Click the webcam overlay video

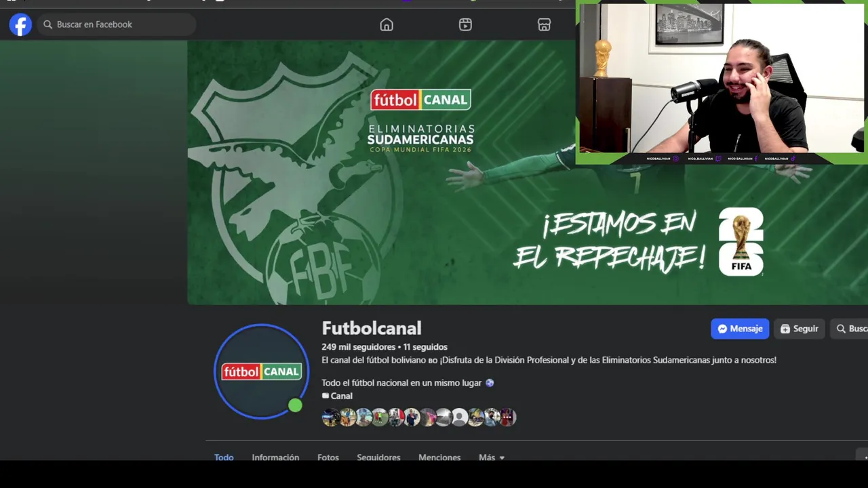pyautogui.click(x=722, y=82)
